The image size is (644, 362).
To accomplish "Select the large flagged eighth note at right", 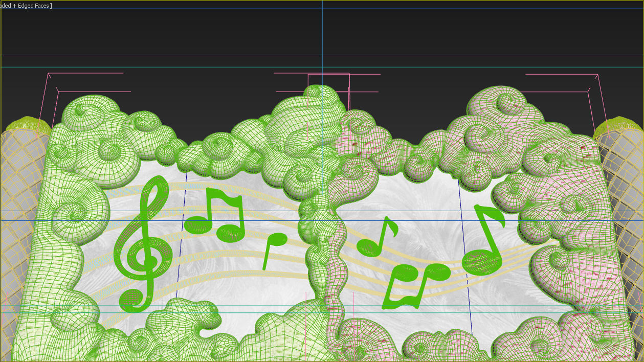I will 483,239.
